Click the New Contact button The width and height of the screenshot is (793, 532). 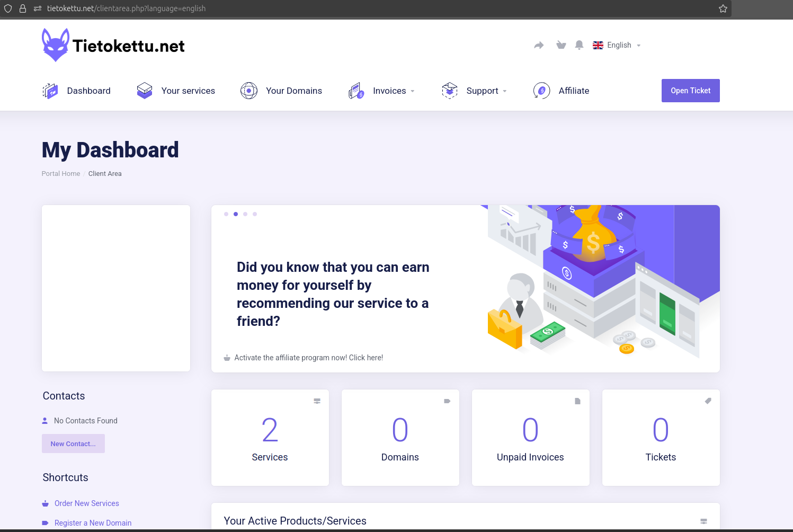73,444
